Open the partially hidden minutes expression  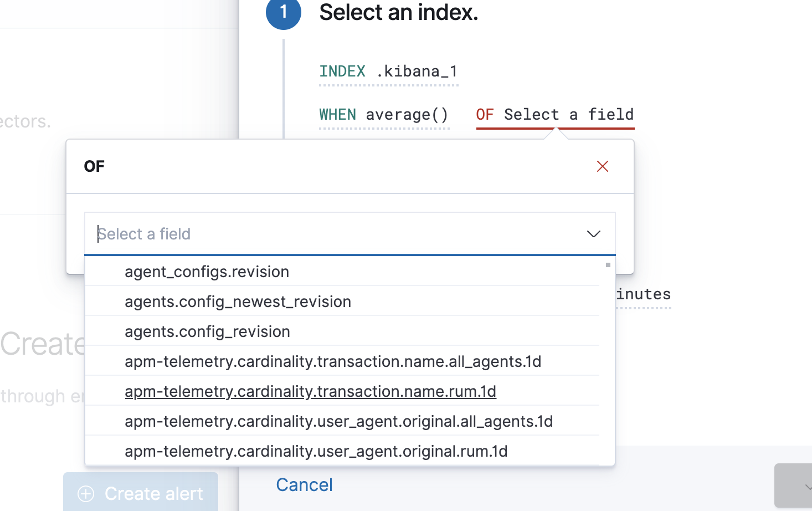644,294
